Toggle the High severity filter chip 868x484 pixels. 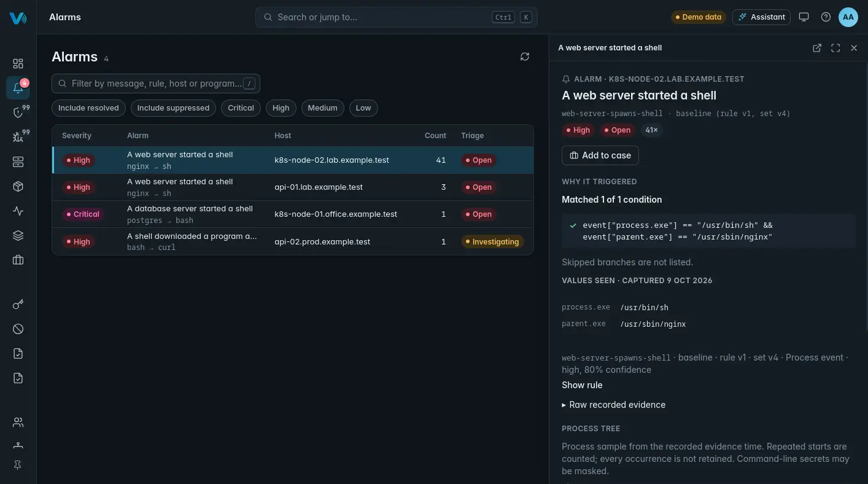click(281, 108)
